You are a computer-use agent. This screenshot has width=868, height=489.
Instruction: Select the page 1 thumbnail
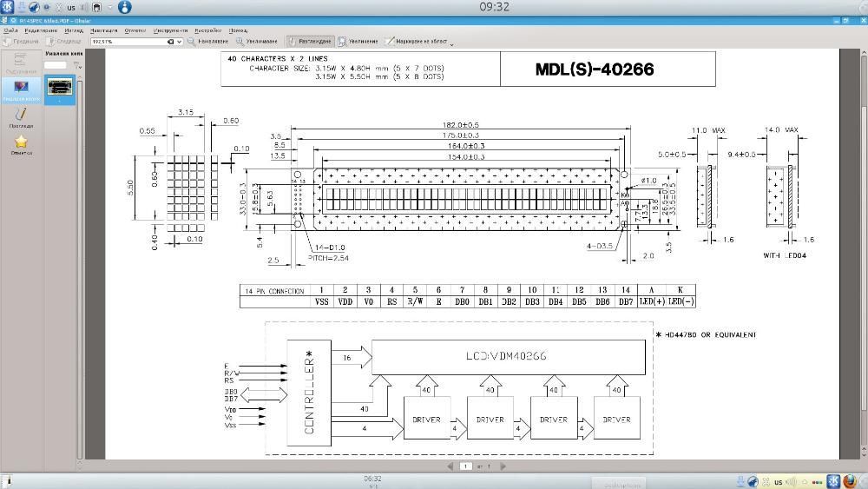point(60,88)
